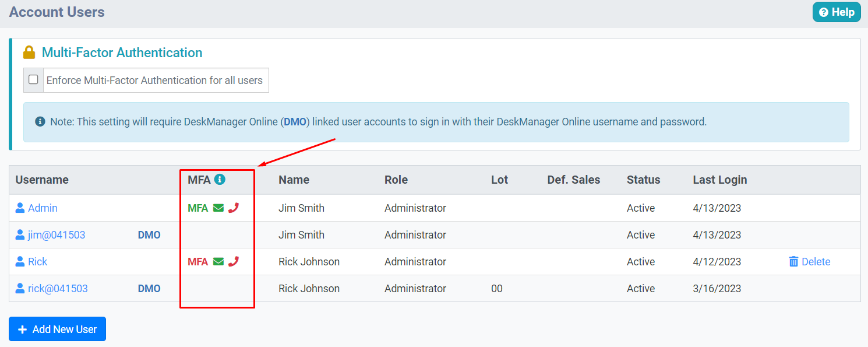Click the gold padlock icon
This screenshot has height=347, width=868.
pos(29,52)
